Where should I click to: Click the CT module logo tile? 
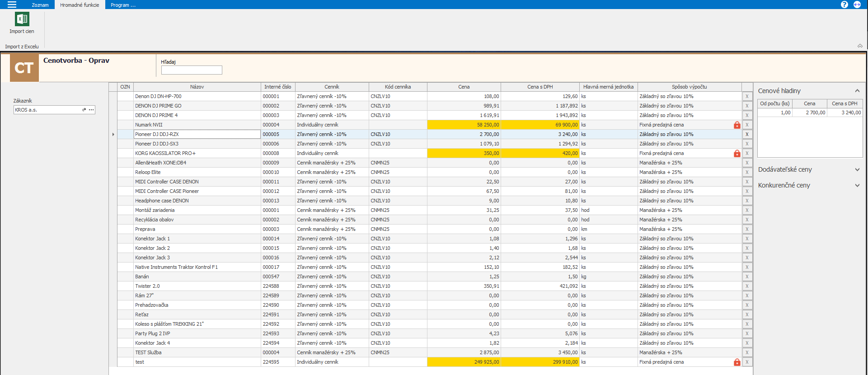24,68
